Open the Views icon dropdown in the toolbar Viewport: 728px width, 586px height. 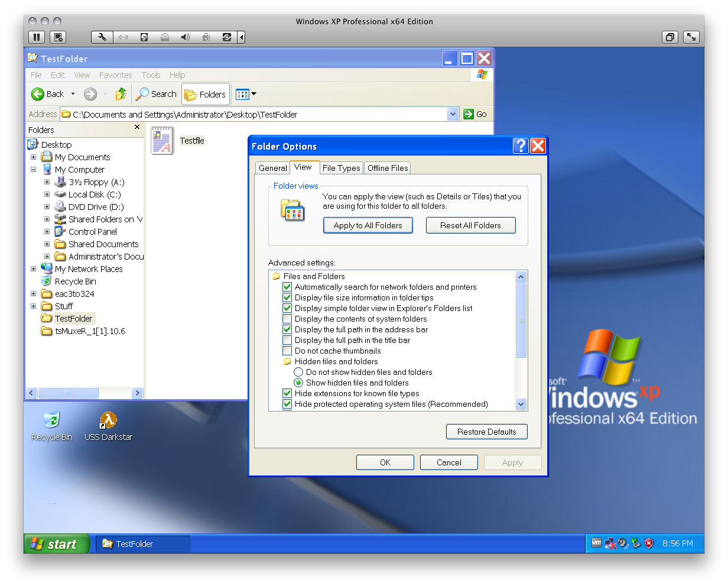click(246, 94)
